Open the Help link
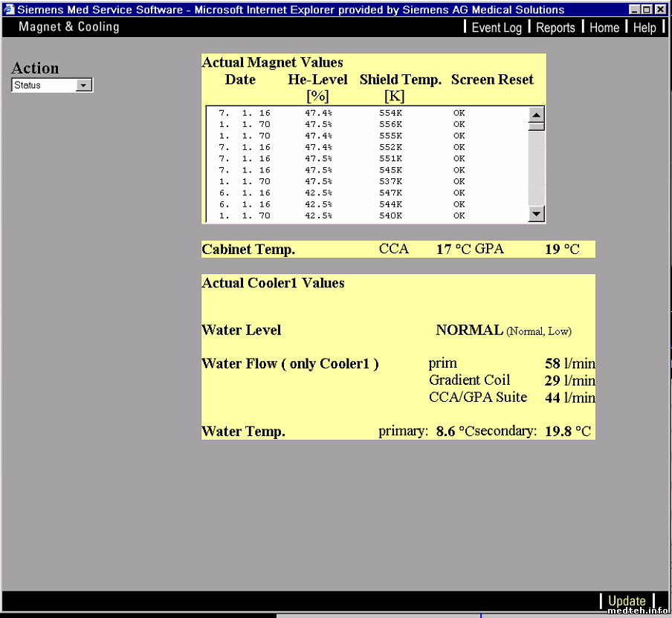The height and width of the screenshot is (618, 672). coord(644,27)
